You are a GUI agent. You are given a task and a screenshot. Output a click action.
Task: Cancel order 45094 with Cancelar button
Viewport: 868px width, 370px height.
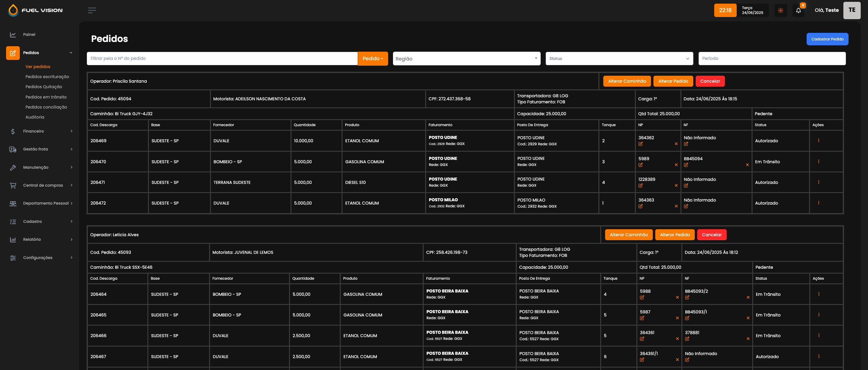tap(710, 81)
